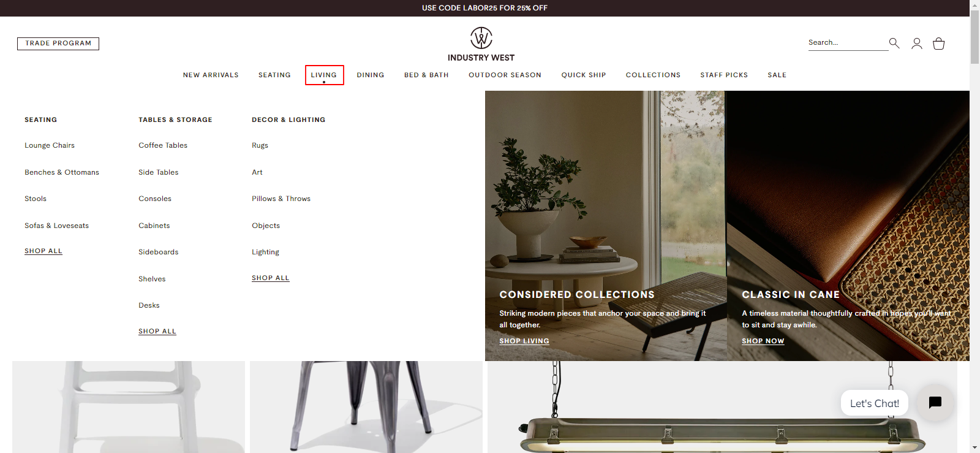Click the Industry West logo
This screenshot has width=980, height=453.
[x=481, y=45]
